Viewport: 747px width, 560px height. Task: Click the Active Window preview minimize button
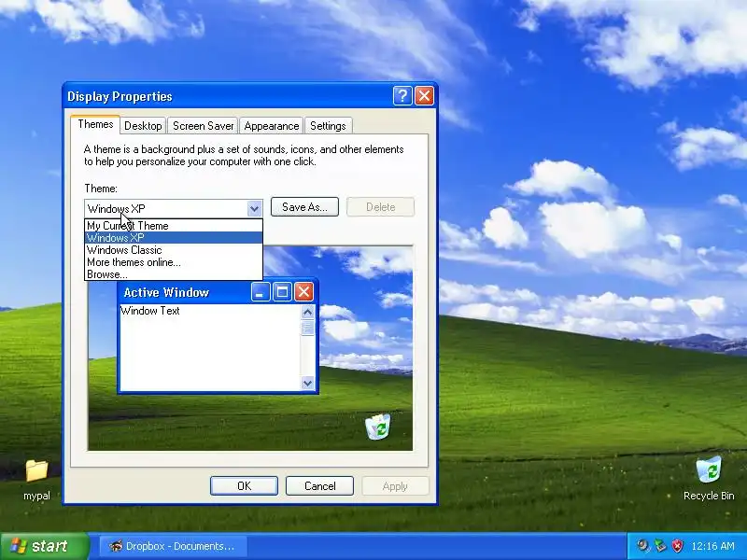point(261,292)
